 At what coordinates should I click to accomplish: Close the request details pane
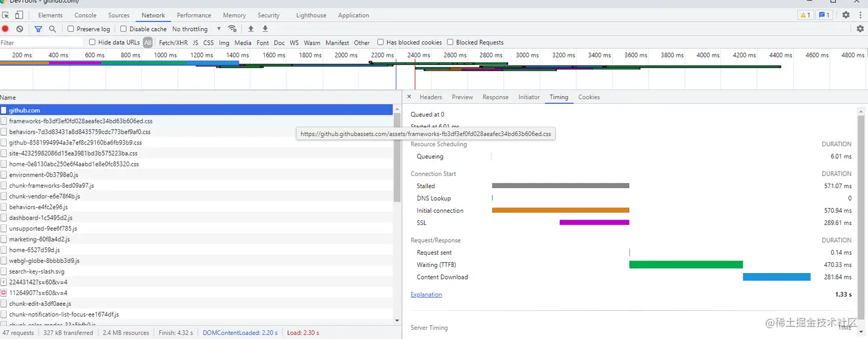pyautogui.click(x=409, y=97)
